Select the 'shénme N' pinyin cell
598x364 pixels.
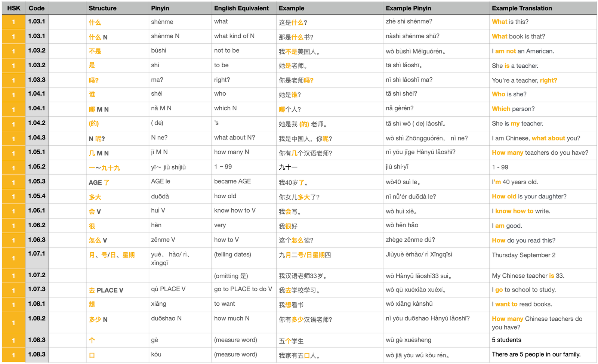tap(165, 36)
